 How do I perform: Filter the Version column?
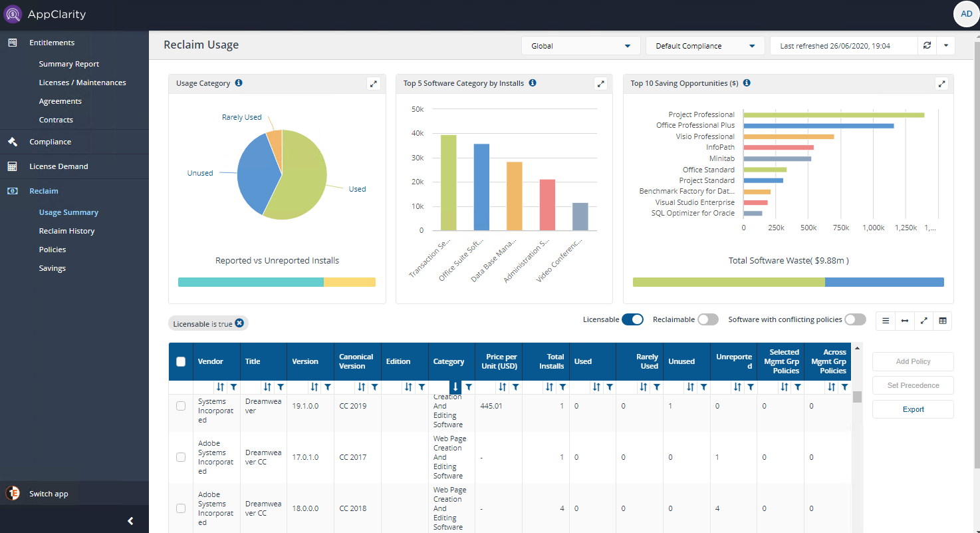327,387
